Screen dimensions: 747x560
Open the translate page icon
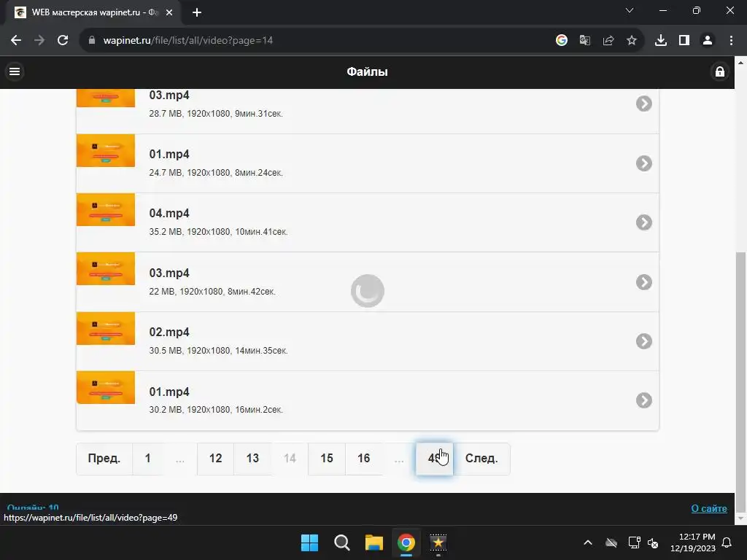(x=584, y=41)
